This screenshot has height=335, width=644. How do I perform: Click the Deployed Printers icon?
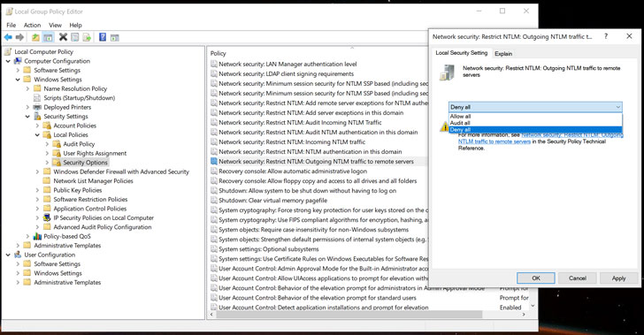coord(37,107)
